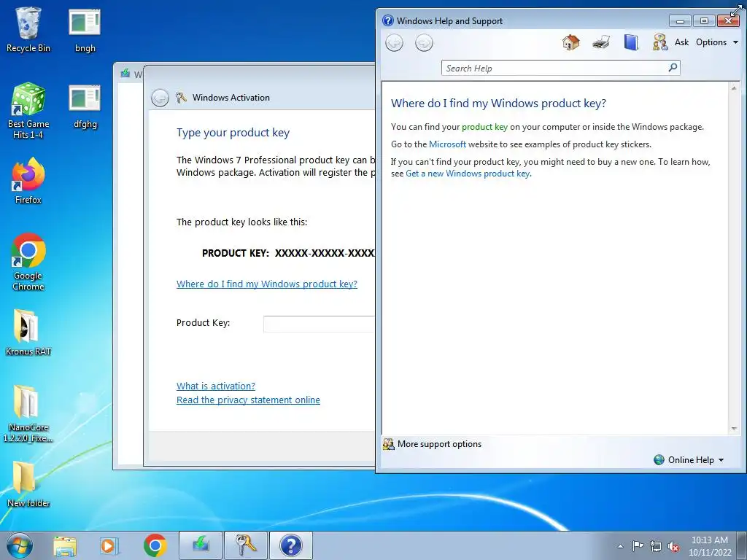Show hidden tray icons arrow
747x560 pixels.
pyautogui.click(x=620, y=546)
